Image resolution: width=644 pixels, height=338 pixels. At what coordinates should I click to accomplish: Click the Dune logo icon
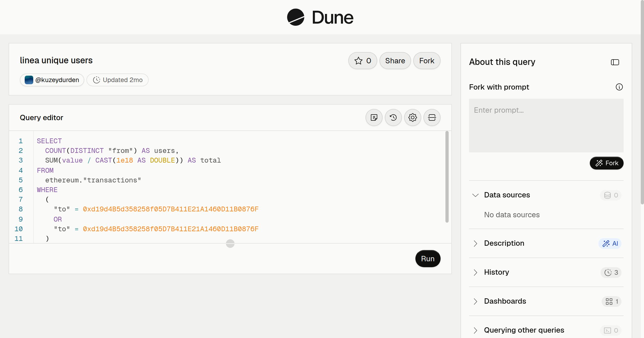(295, 17)
